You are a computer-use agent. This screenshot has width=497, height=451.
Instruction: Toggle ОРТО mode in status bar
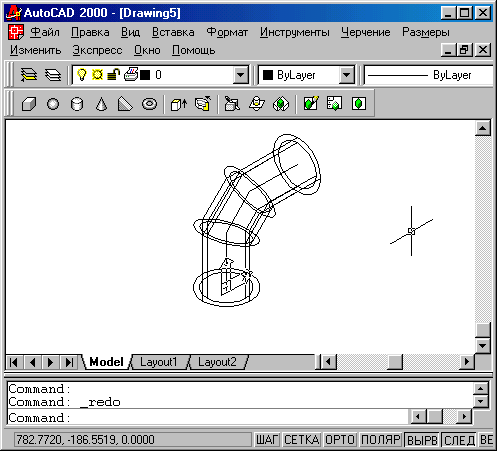[x=340, y=440]
